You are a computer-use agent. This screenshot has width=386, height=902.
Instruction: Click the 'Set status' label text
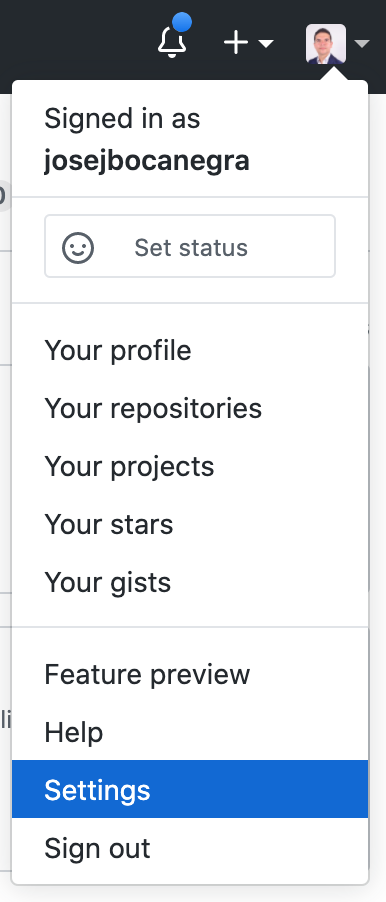click(x=191, y=248)
